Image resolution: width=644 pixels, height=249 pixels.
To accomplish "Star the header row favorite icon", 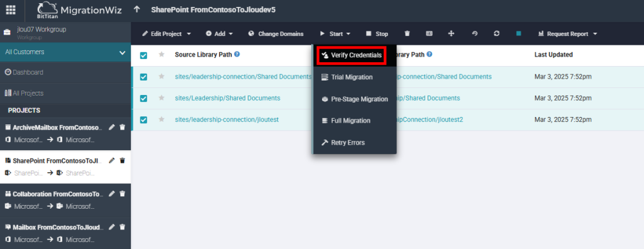I will pos(162,54).
